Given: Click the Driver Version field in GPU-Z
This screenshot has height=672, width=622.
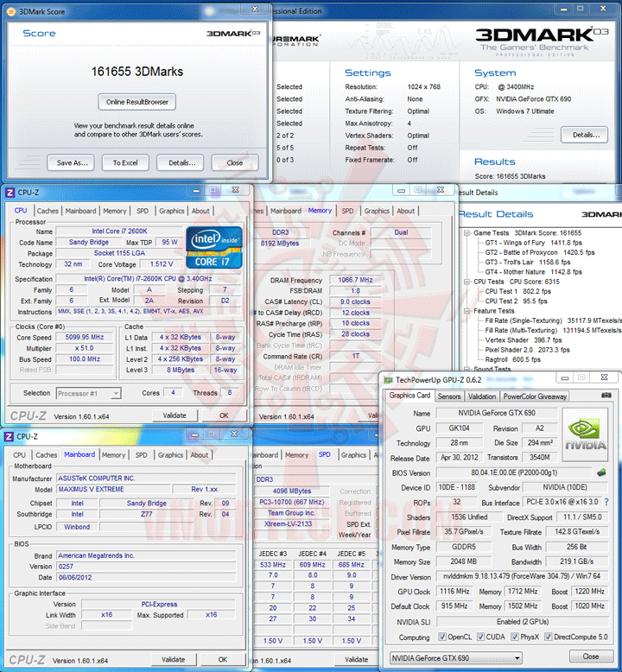Looking at the screenshot, I should (x=522, y=576).
